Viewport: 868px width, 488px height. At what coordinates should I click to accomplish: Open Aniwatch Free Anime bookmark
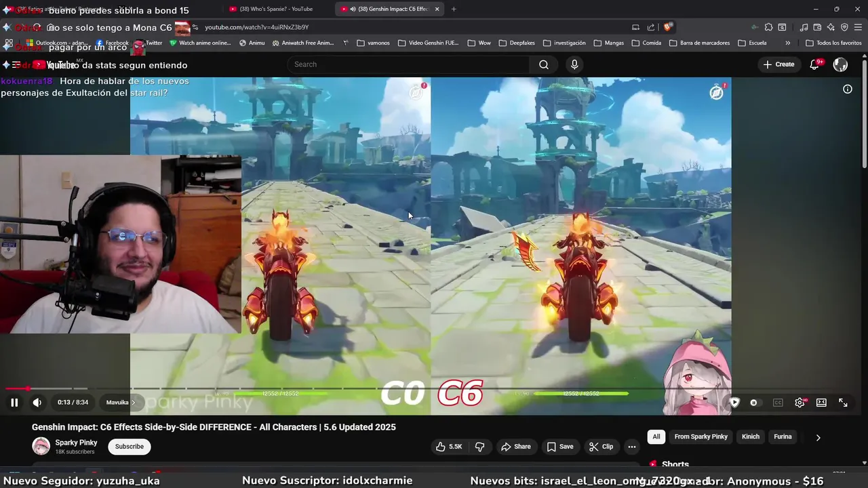(303, 43)
